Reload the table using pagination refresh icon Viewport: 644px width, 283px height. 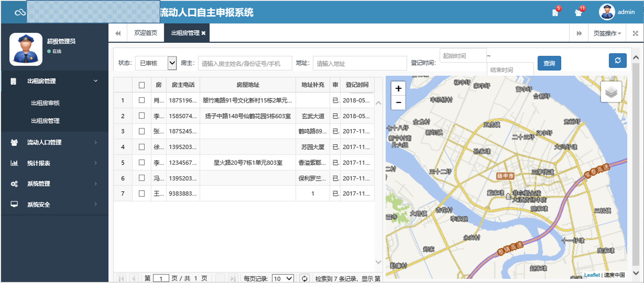tap(304, 278)
